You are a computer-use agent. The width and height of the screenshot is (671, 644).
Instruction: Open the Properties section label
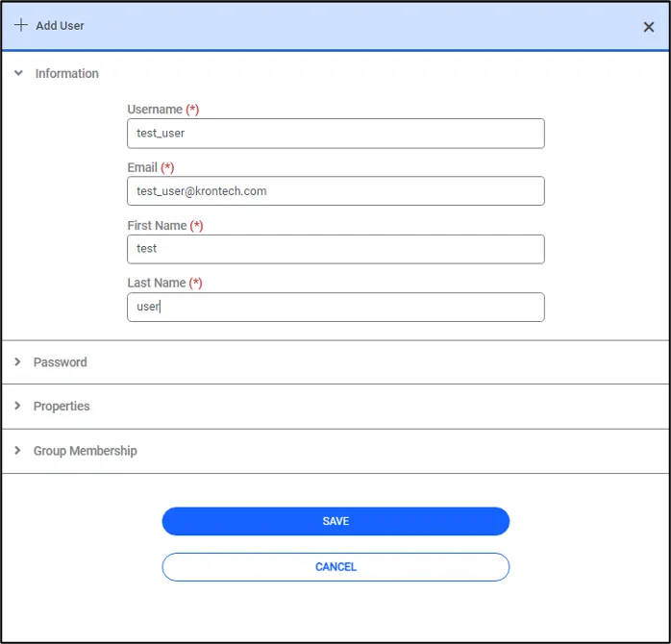pos(62,406)
